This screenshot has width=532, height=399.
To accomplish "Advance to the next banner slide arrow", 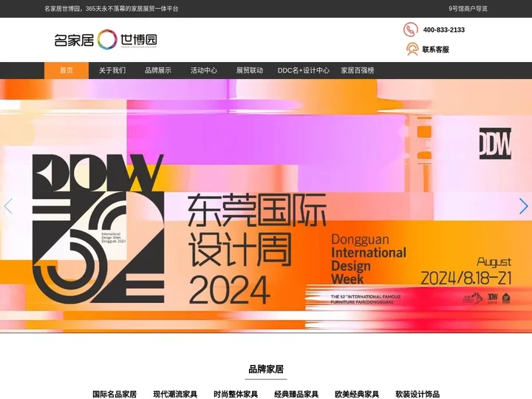I will [524, 206].
